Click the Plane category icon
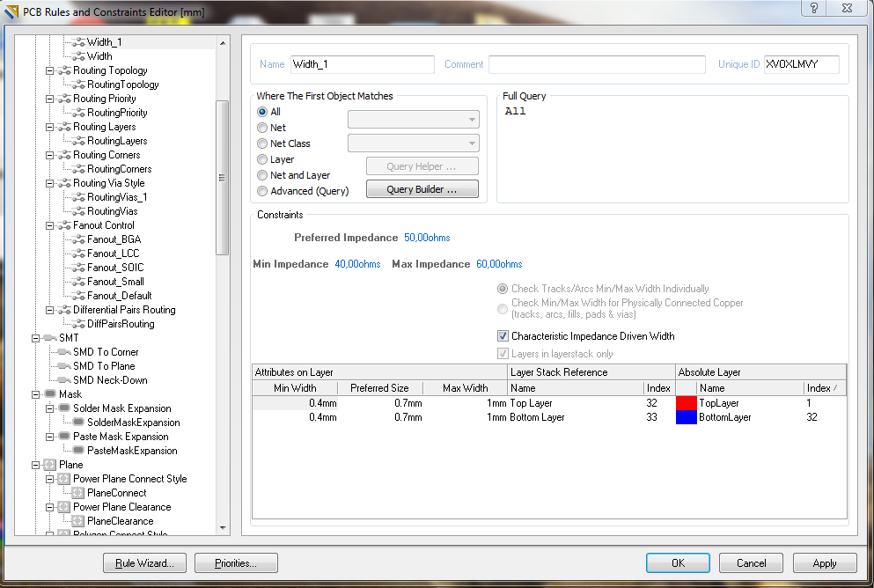Image resolution: width=874 pixels, height=588 pixels. (51, 464)
